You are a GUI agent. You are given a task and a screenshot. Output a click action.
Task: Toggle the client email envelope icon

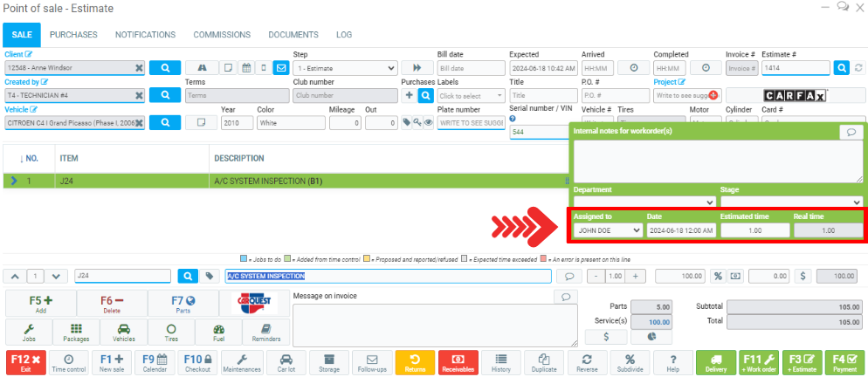280,67
